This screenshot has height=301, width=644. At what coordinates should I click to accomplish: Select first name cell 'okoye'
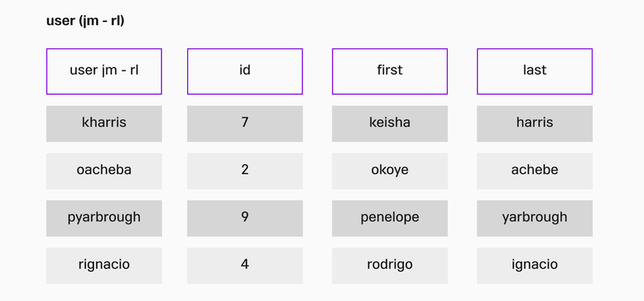389,171
